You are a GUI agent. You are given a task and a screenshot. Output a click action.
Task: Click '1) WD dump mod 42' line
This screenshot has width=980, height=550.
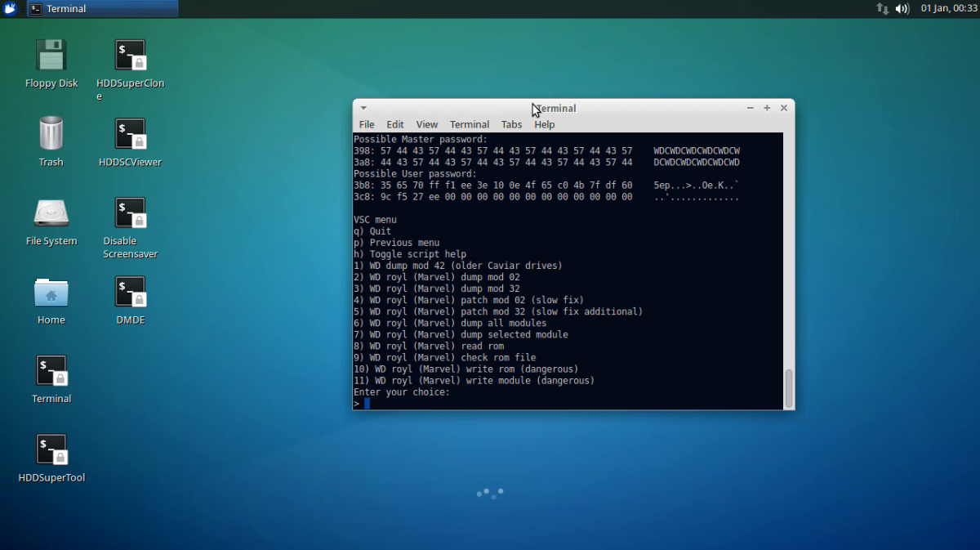(458, 266)
